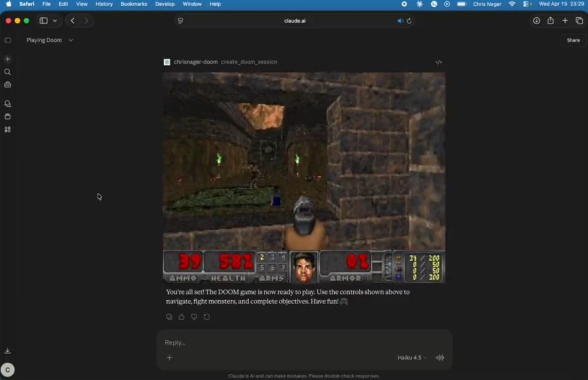588x380 pixels.
Task: Copy Claude's response using the copy icon
Action: point(169,316)
